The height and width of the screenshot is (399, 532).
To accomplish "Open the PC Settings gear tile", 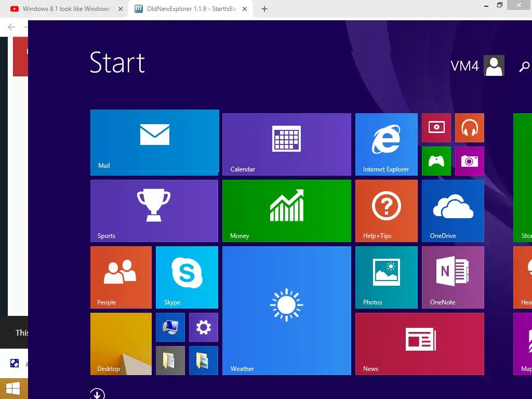I will 204,327.
